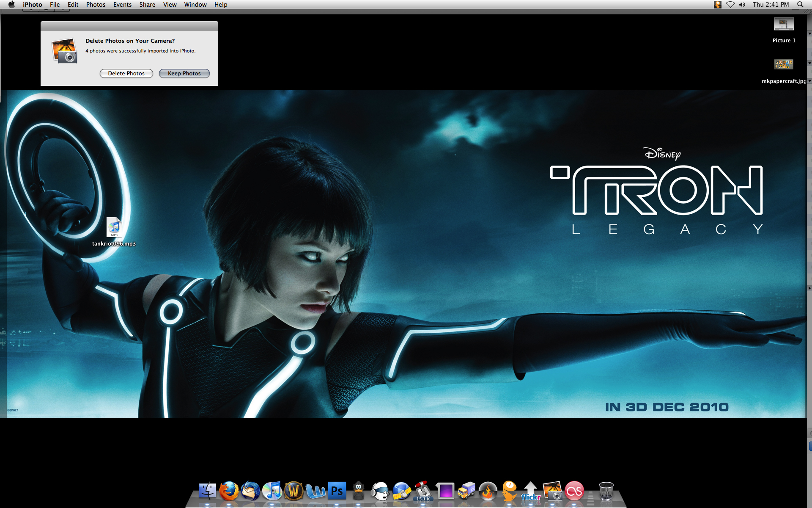Click the Wi-Fi status icon in menu bar
The height and width of the screenshot is (508, 812).
(730, 5)
